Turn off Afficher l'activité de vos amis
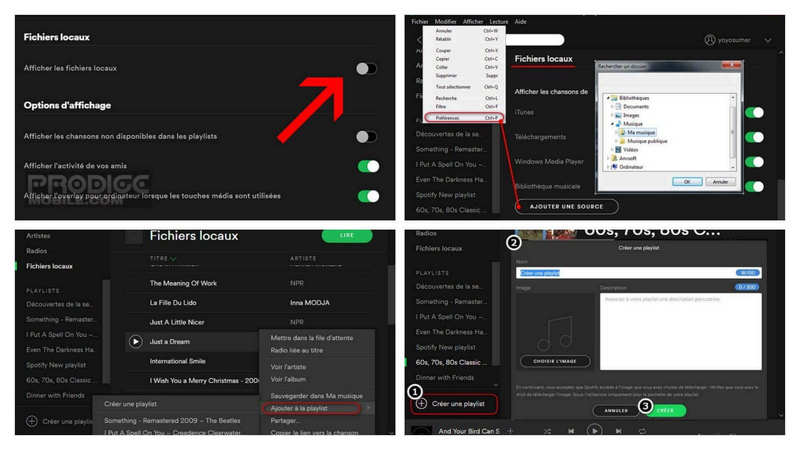Image resolution: width=800 pixels, height=450 pixels. coord(368,166)
